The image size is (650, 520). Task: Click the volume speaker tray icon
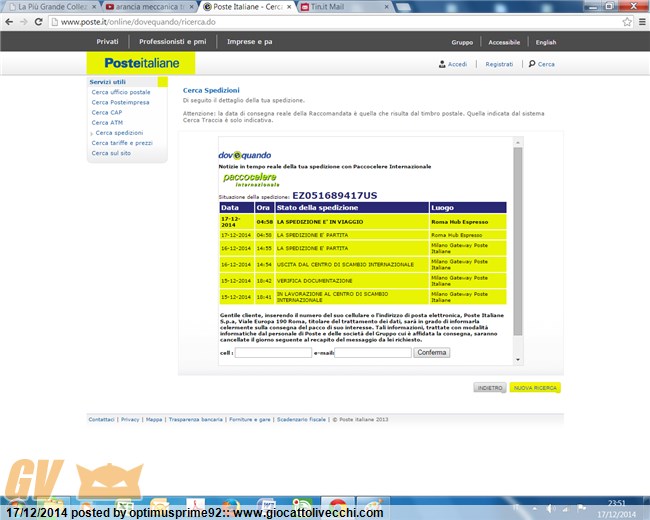coord(551,508)
